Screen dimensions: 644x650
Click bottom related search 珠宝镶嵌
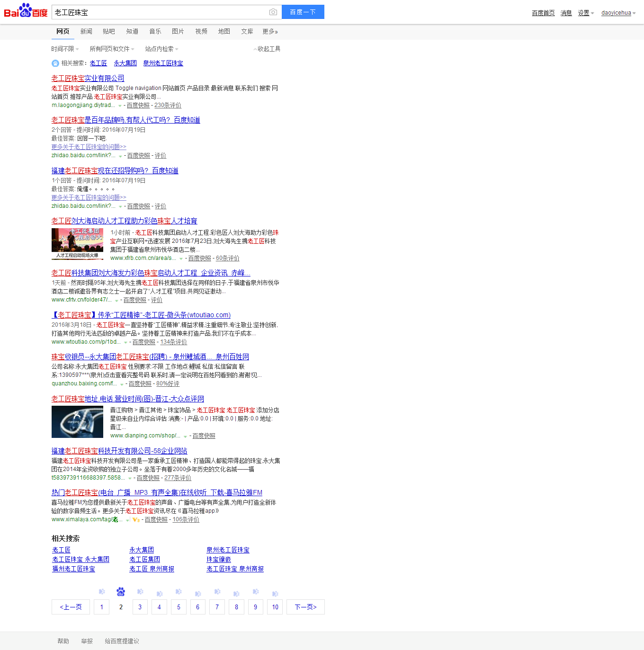219,559
